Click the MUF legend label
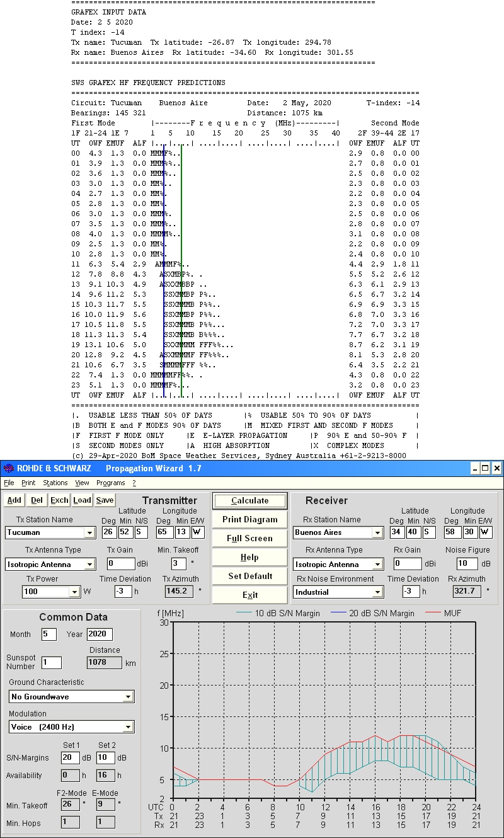Viewport: 504px width, 838px height. click(453, 613)
